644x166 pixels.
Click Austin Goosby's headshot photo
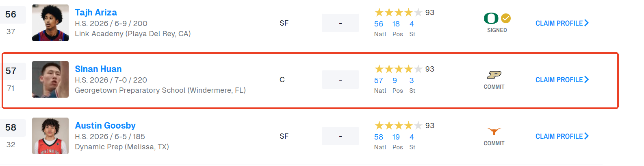pos(50,136)
